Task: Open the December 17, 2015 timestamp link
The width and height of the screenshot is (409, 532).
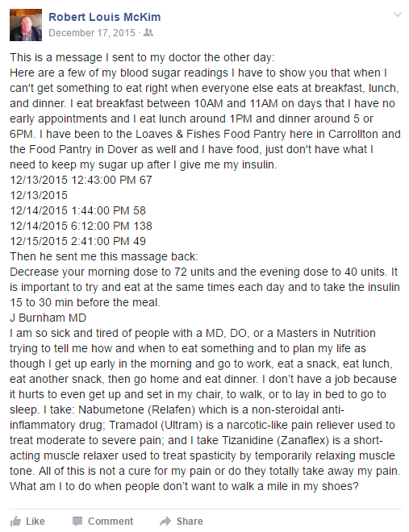Action: pos(92,33)
